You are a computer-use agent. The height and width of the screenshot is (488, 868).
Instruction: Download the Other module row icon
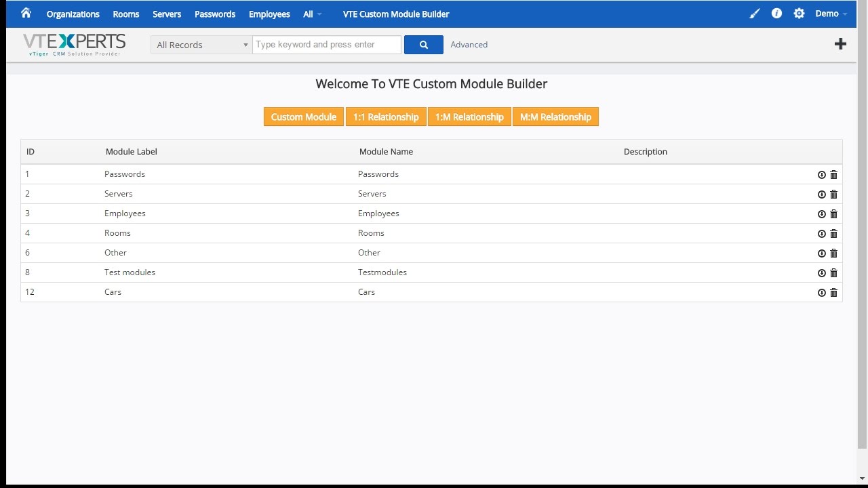(x=822, y=253)
